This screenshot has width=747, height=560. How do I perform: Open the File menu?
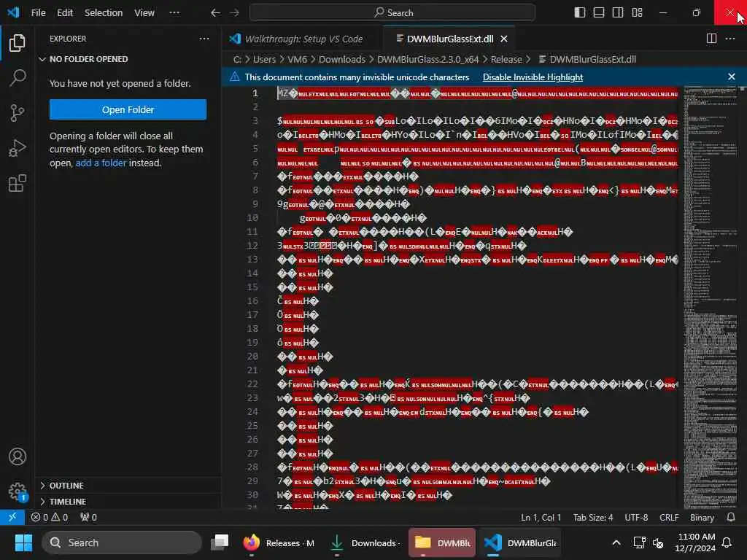coord(38,13)
